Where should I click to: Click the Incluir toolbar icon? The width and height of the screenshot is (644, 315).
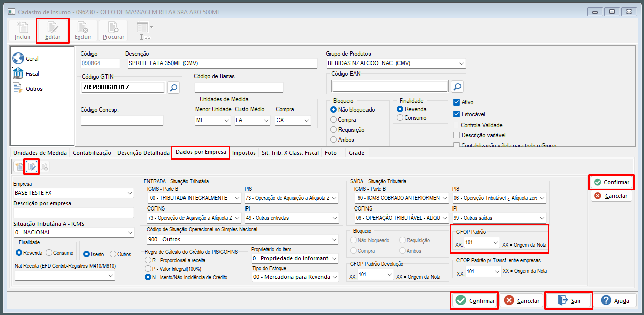coord(23,31)
